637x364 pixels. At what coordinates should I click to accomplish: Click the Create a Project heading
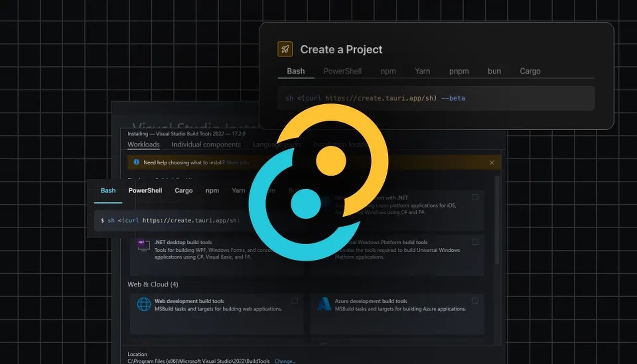341,50
